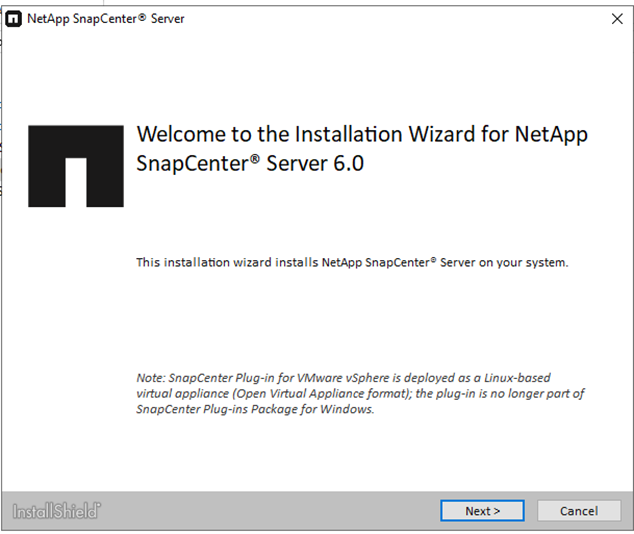Click the NetApp title bar icon

click(13, 19)
